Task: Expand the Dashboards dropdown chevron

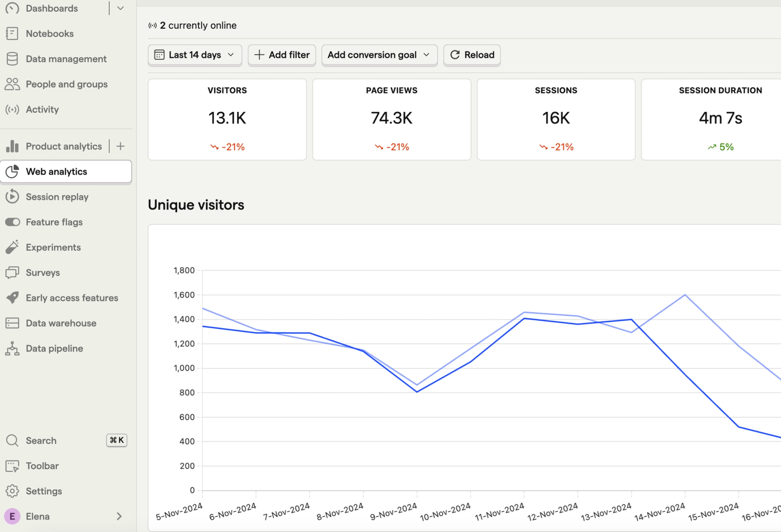Action: (120, 8)
